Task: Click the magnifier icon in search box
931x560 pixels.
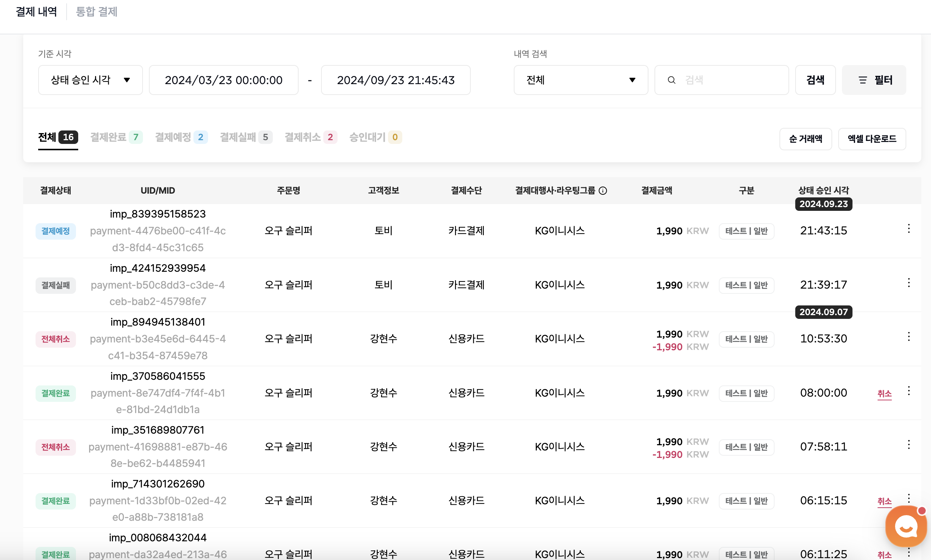Action: [671, 80]
